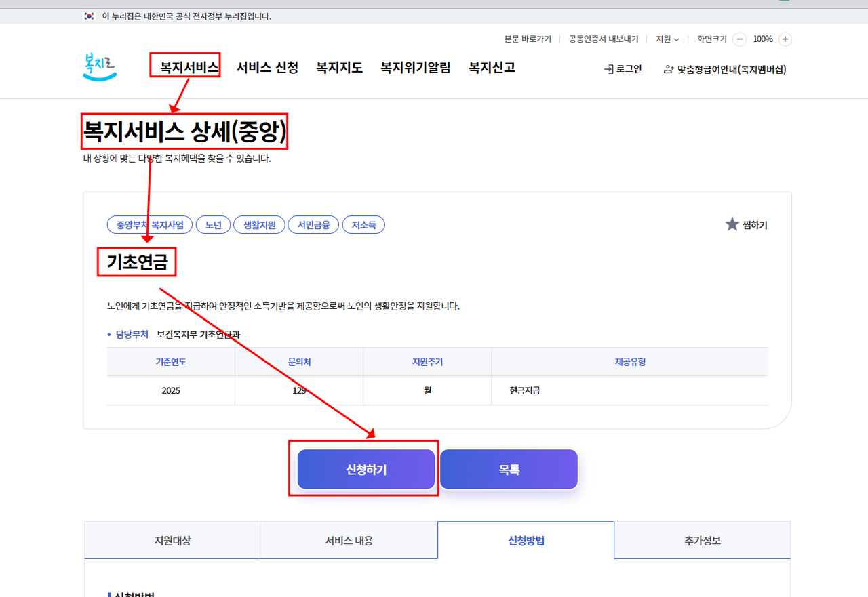Click the 2025 table cell

click(x=171, y=390)
